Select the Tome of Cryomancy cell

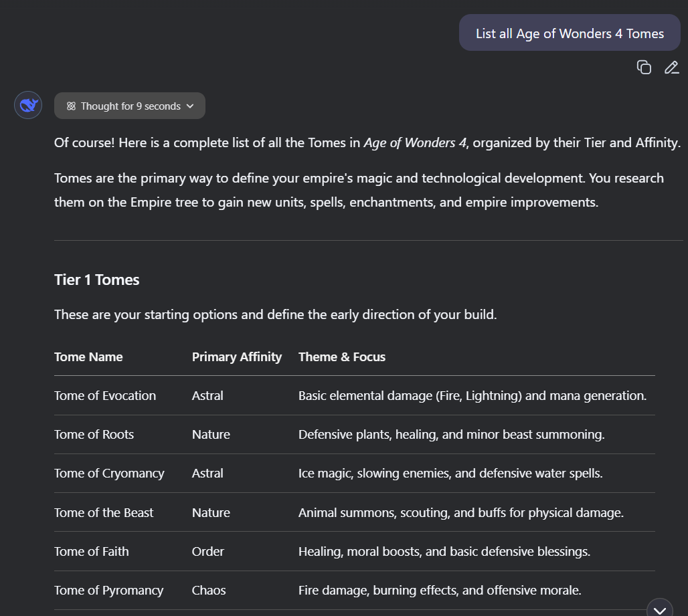109,473
